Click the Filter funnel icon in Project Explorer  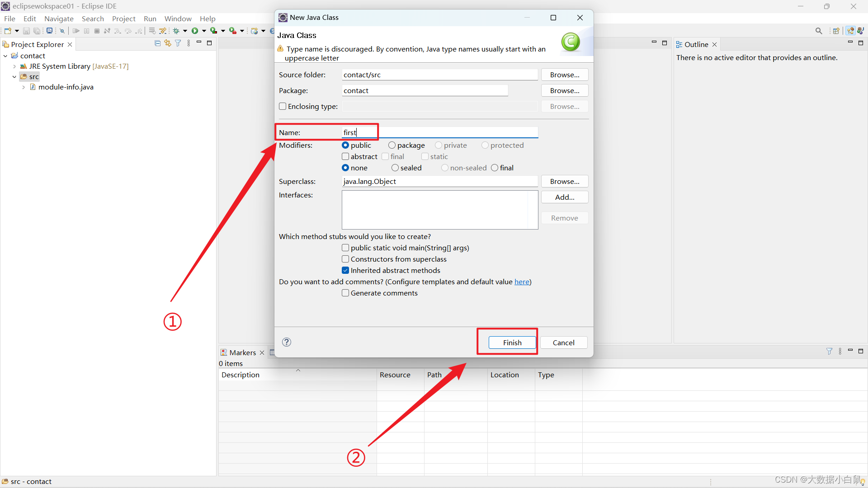coord(178,43)
